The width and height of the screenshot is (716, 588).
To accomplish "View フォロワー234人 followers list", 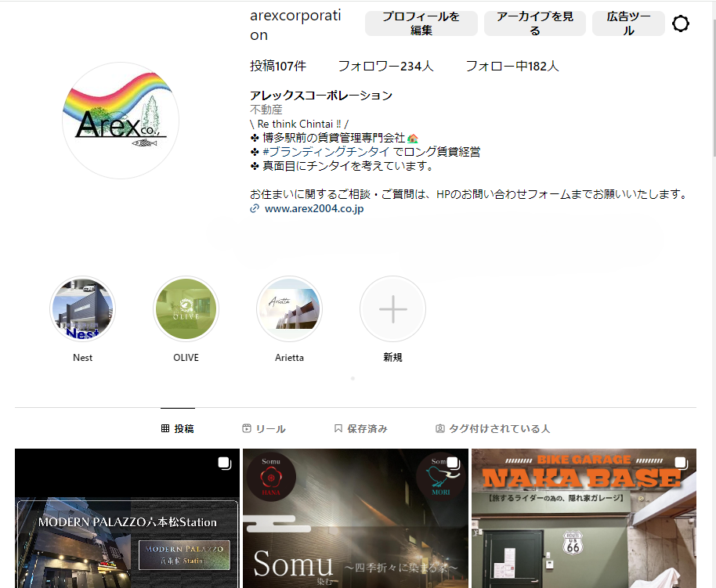I will (385, 67).
